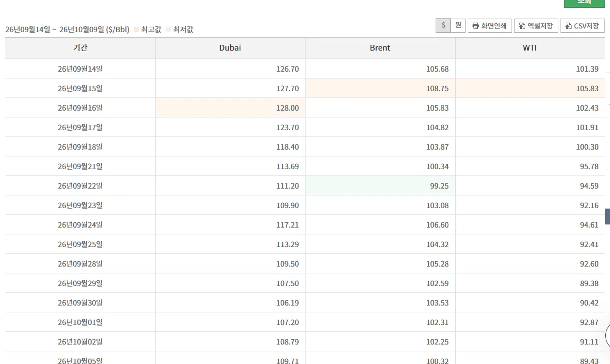The height and width of the screenshot is (364, 610).
Task: Click WTI value 91.11
Action: (589, 342)
